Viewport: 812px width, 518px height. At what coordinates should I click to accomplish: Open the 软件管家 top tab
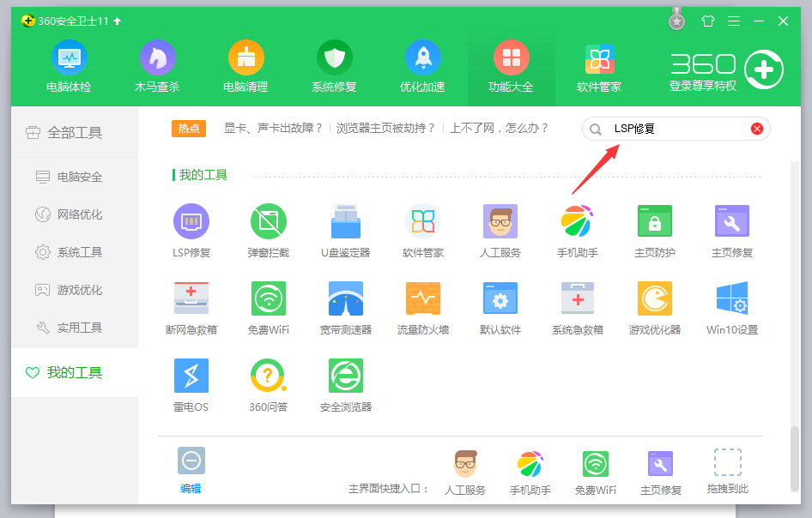point(599,67)
